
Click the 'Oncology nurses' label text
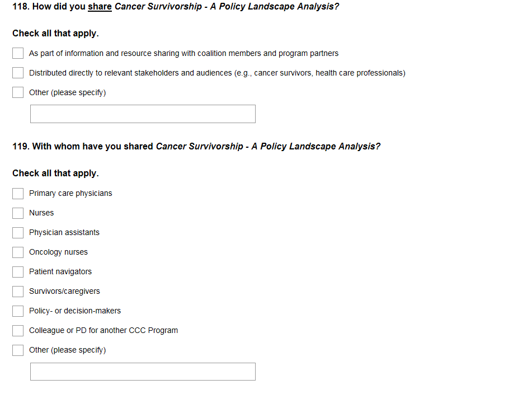click(x=58, y=252)
